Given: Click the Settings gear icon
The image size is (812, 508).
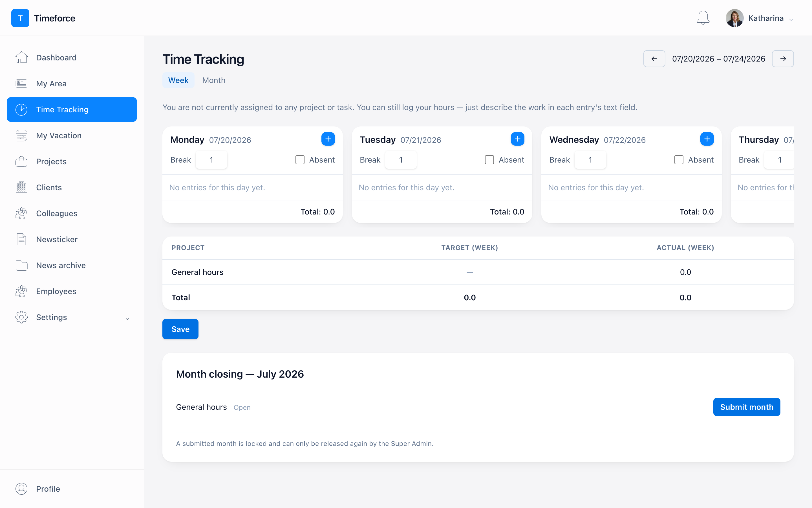Looking at the screenshot, I should pos(21,317).
